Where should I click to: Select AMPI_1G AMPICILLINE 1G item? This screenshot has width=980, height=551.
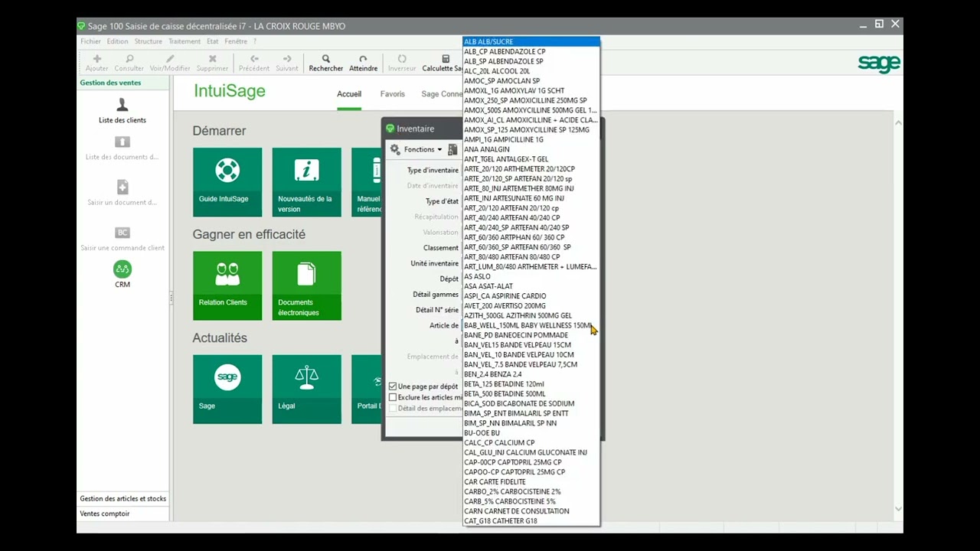pyautogui.click(x=531, y=140)
